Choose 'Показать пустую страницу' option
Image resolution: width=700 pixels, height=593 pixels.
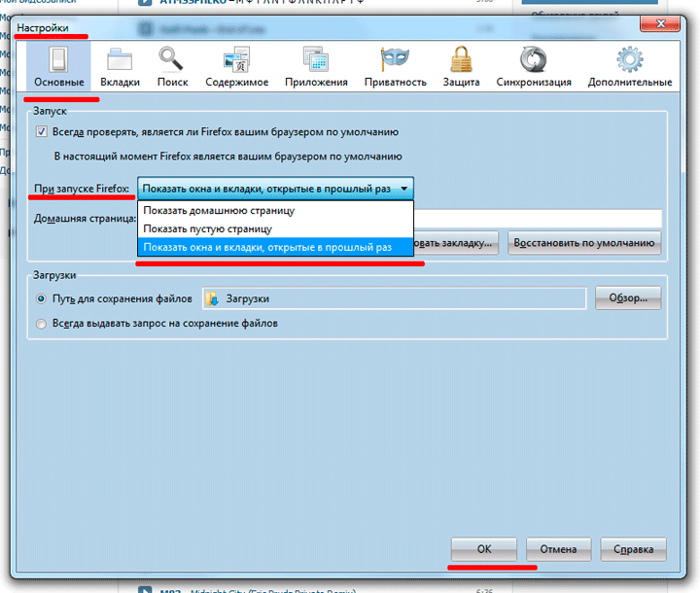(275, 228)
